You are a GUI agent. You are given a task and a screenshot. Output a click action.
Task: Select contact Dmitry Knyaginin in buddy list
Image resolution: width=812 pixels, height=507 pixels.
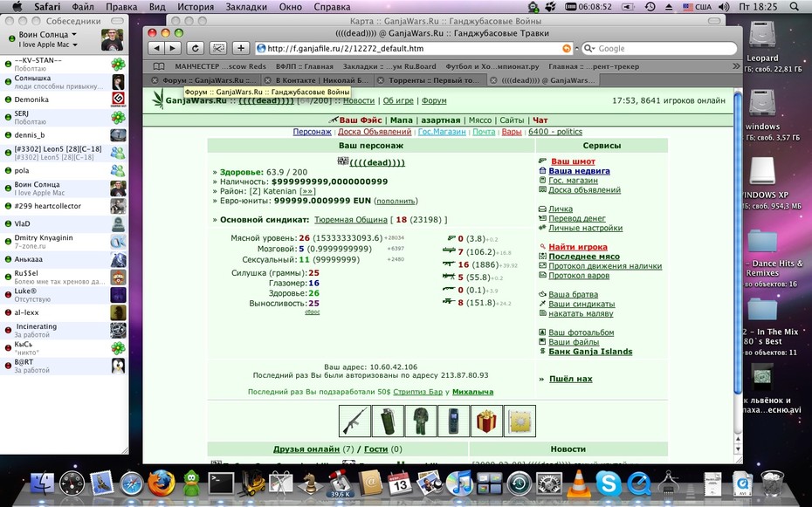[64, 242]
